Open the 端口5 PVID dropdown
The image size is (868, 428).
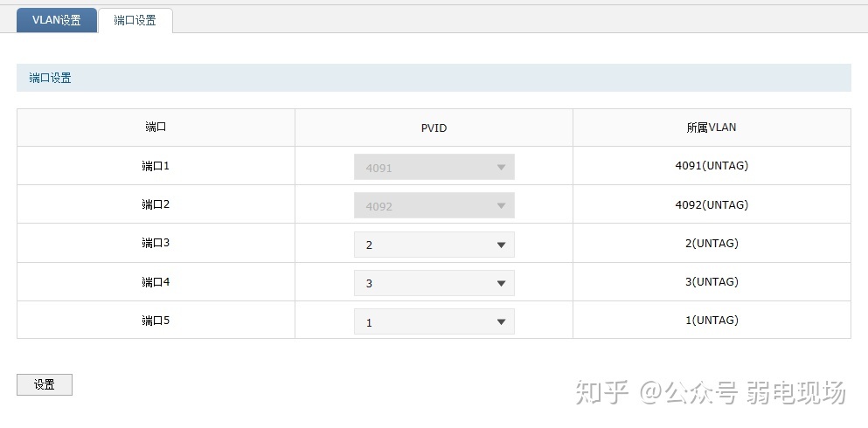pyautogui.click(x=434, y=321)
